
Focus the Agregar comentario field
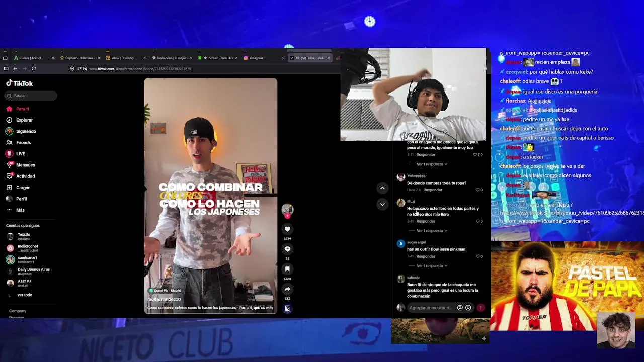[431, 308]
